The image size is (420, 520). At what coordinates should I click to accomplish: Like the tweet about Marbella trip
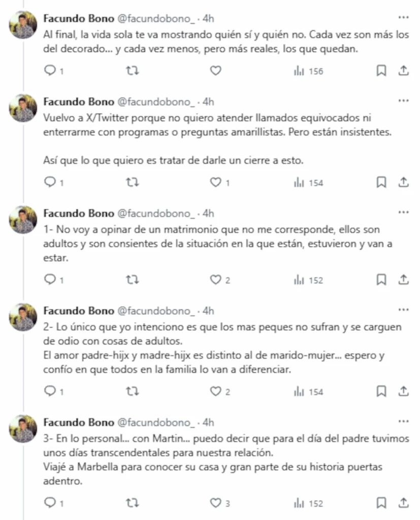(x=216, y=503)
